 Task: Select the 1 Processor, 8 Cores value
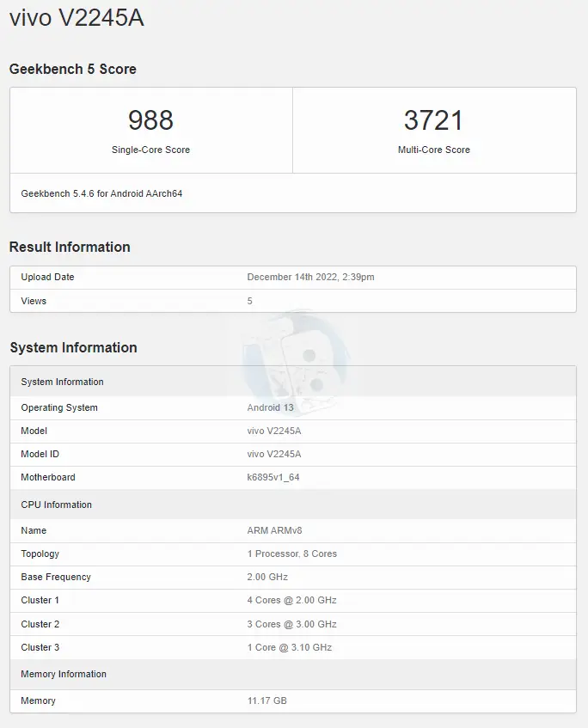point(292,554)
